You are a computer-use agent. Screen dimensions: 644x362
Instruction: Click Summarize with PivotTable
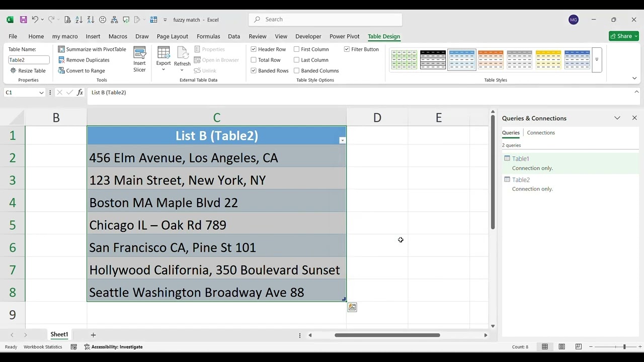[92, 49]
